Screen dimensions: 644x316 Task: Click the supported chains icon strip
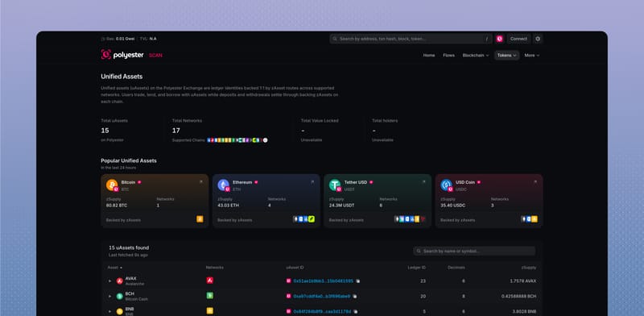click(237, 140)
